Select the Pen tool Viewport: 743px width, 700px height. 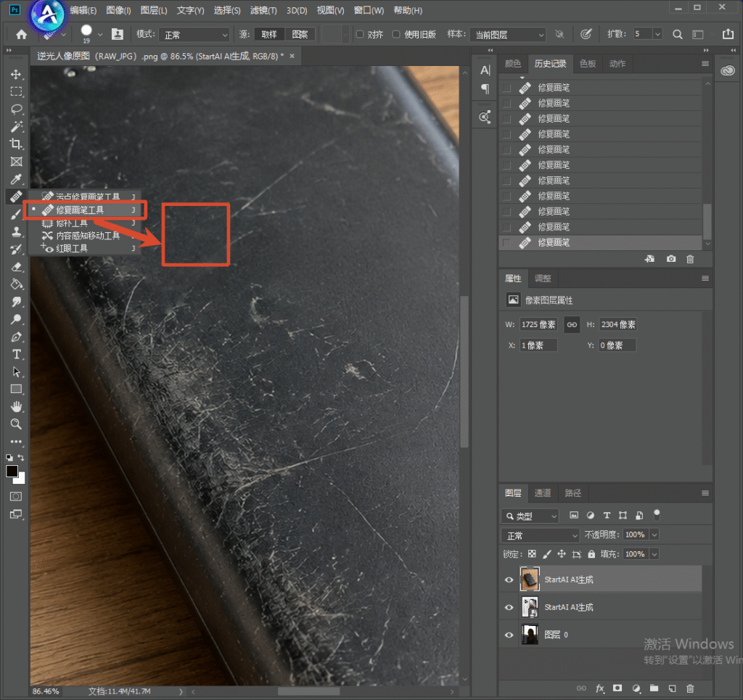[16, 337]
